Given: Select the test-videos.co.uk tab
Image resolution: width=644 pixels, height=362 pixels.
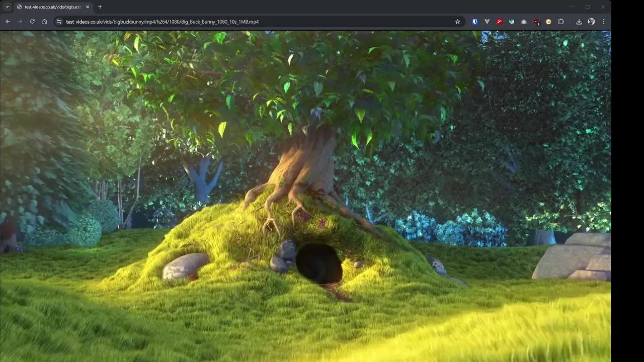Looking at the screenshot, I should pyautogui.click(x=53, y=7).
